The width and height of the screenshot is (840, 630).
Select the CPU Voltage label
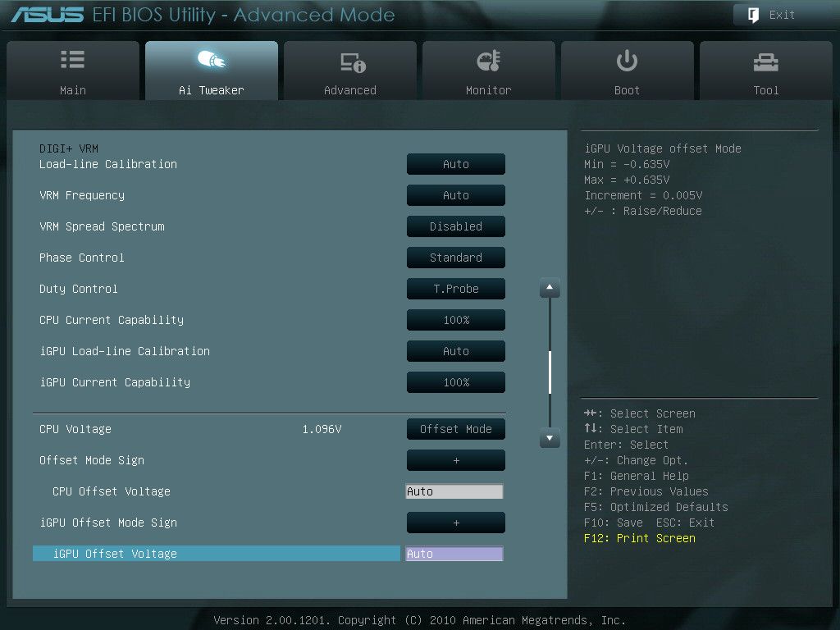75,429
